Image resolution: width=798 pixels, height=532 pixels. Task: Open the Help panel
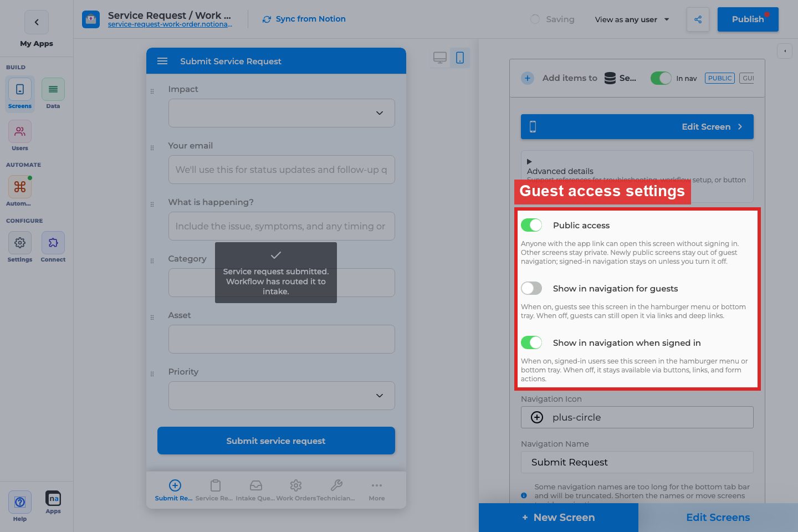pyautogui.click(x=20, y=507)
